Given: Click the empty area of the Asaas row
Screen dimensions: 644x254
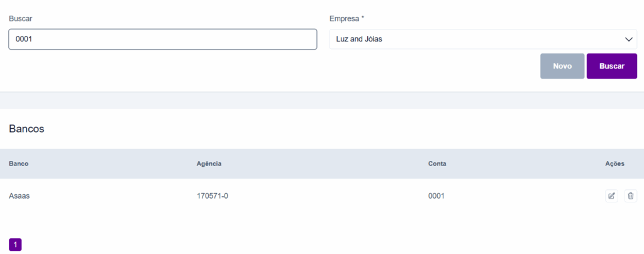Looking at the screenshot, I should 327,196.
